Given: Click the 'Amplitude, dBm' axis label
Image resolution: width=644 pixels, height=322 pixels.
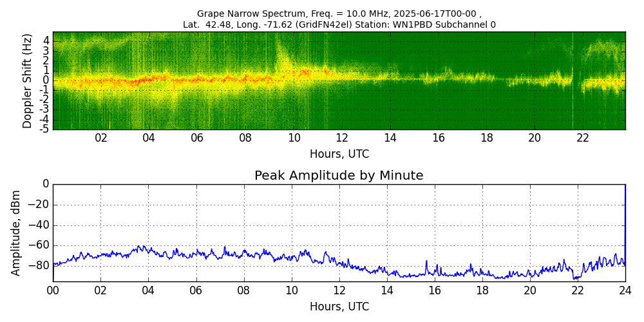Looking at the screenshot, I should [17, 232].
